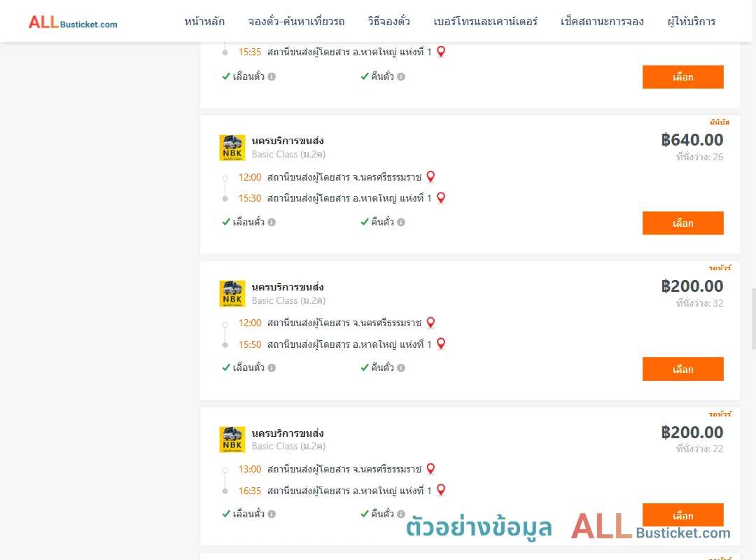Click map pin beside 16:35 Hat Yai station
Screen dimensions: 756x560
pos(441,490)
